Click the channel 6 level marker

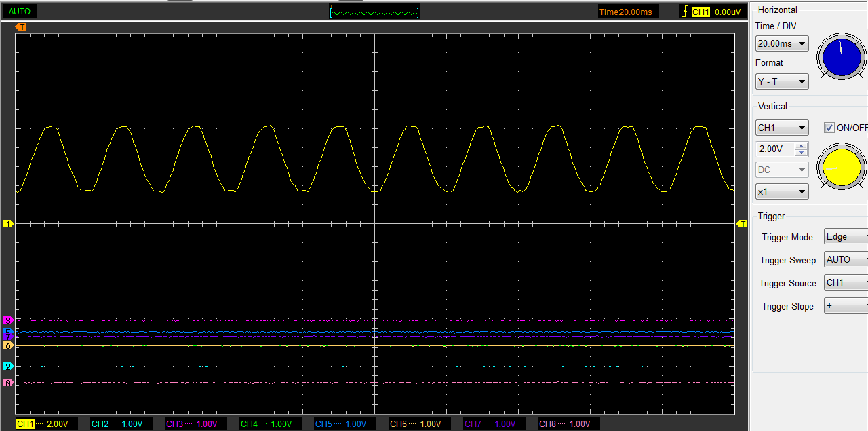pos(8,345)
